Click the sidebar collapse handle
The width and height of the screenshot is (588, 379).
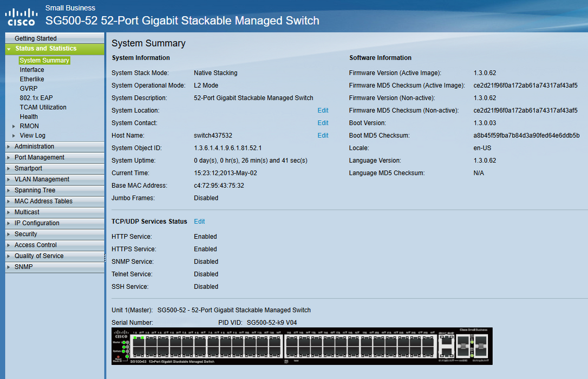click(x=105, y=258)
